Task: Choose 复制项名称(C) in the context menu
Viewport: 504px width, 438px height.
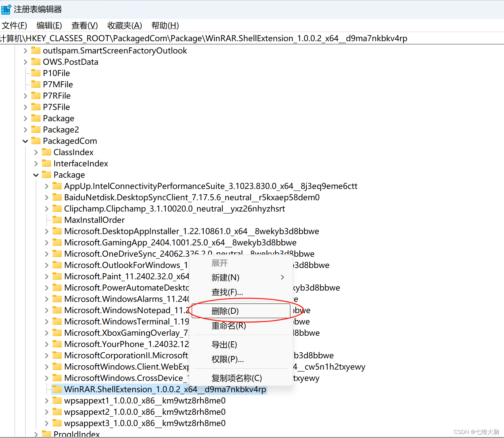Action: (241, 378)
